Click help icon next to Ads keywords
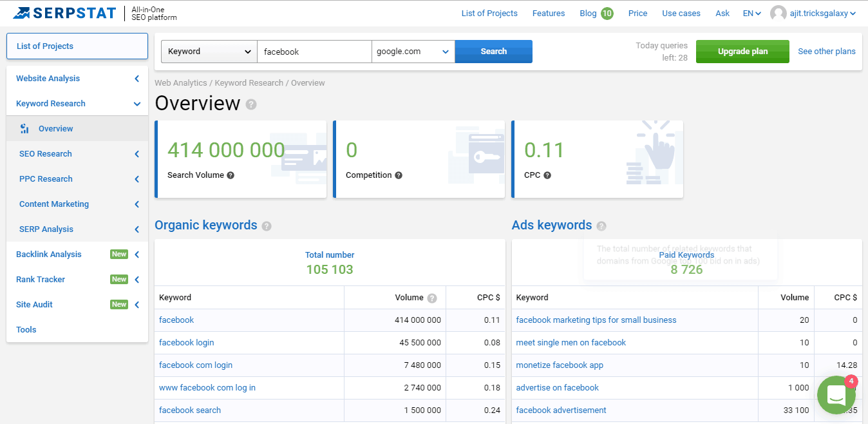The width and height of the screenshot is (868, 424). [x=601, y=226]
